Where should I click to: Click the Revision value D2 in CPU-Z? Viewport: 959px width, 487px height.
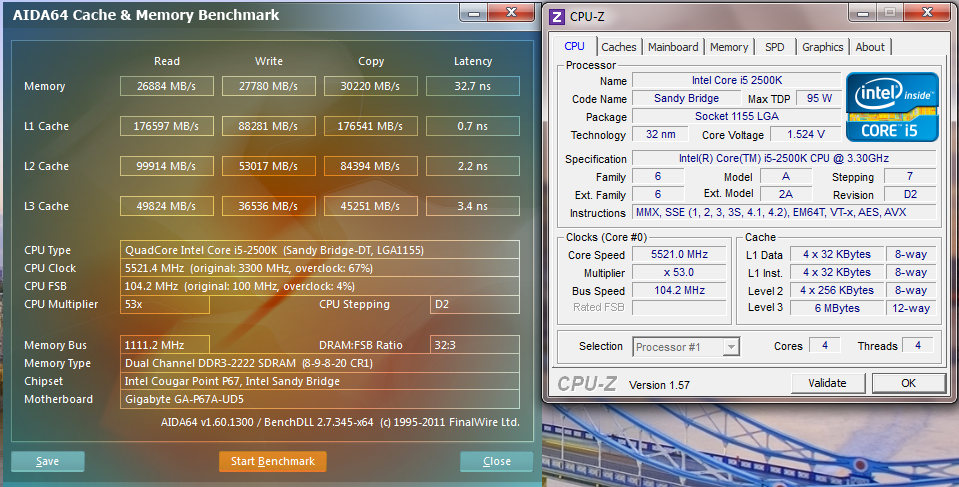coord(910,195)
